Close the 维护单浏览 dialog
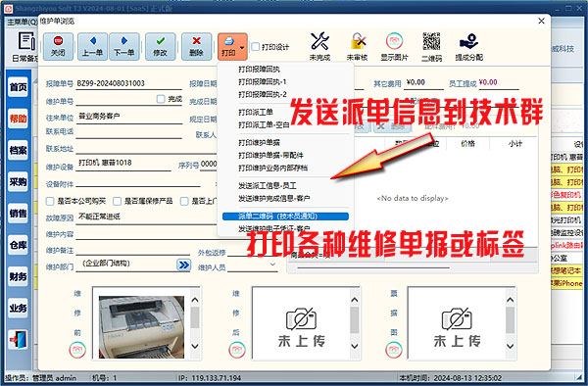588x386 pixels. (x=541, y=21)
